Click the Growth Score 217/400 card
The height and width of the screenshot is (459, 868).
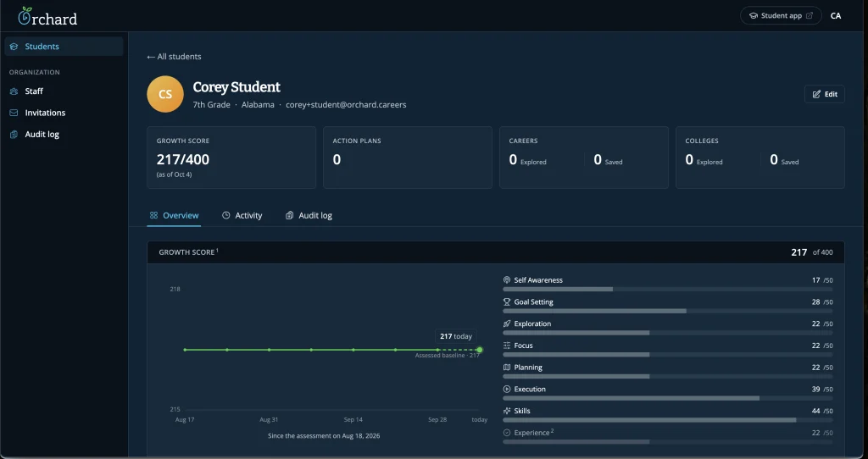[231, 158]
